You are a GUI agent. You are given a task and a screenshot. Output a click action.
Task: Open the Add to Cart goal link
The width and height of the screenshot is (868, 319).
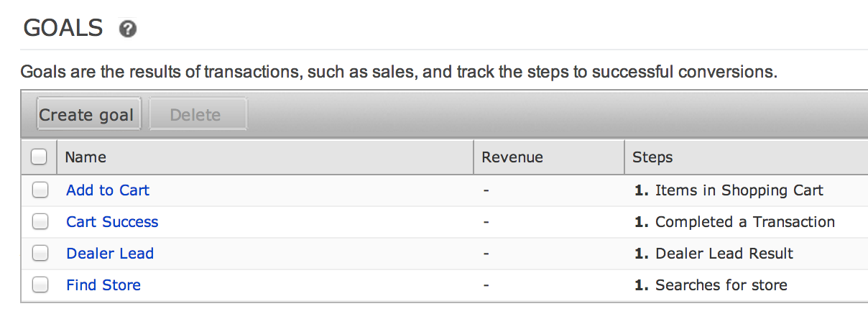[x=108, y=190]
